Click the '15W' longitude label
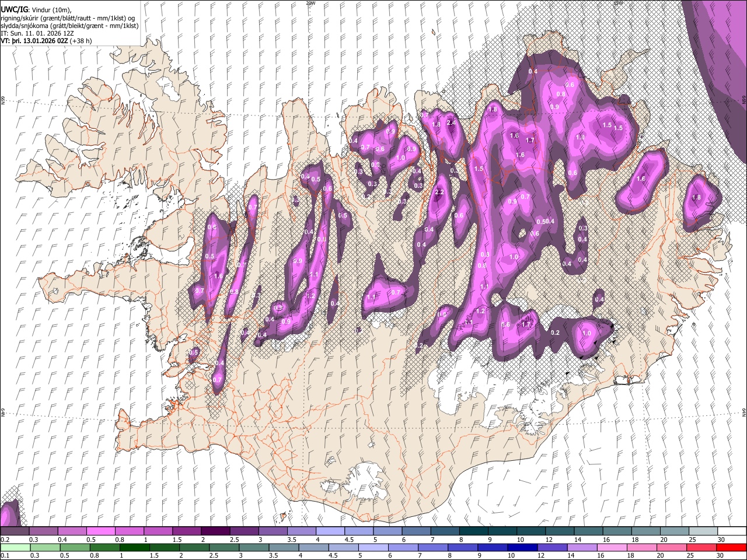 tap(619, 3)
